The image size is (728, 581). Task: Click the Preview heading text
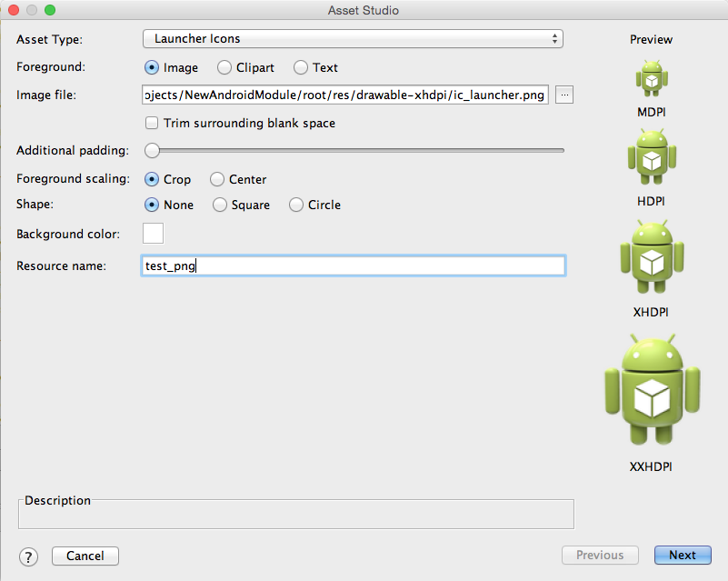pyautogui.click(x=651, y=39)
